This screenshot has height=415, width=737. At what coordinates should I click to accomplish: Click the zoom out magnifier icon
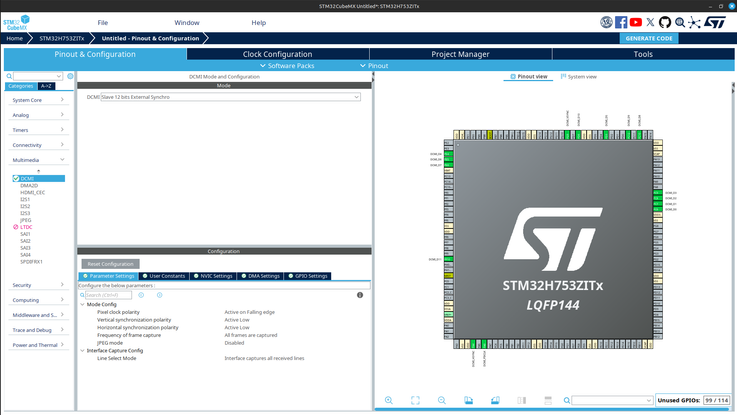pos(442,400)
